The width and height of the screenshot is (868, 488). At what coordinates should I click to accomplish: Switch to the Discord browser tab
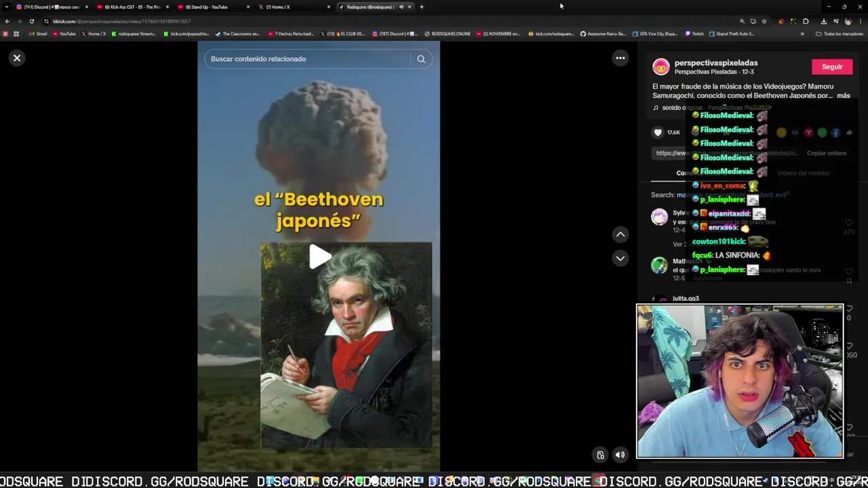point(52,7)
